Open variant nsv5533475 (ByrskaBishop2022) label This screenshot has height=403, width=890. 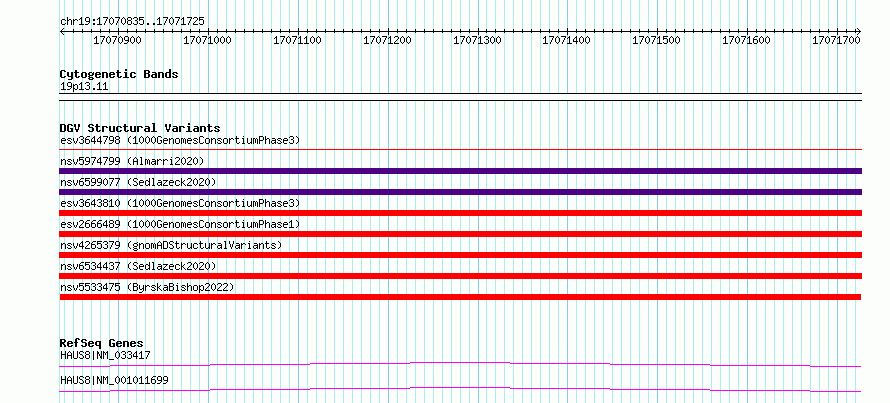click(147, 287)
